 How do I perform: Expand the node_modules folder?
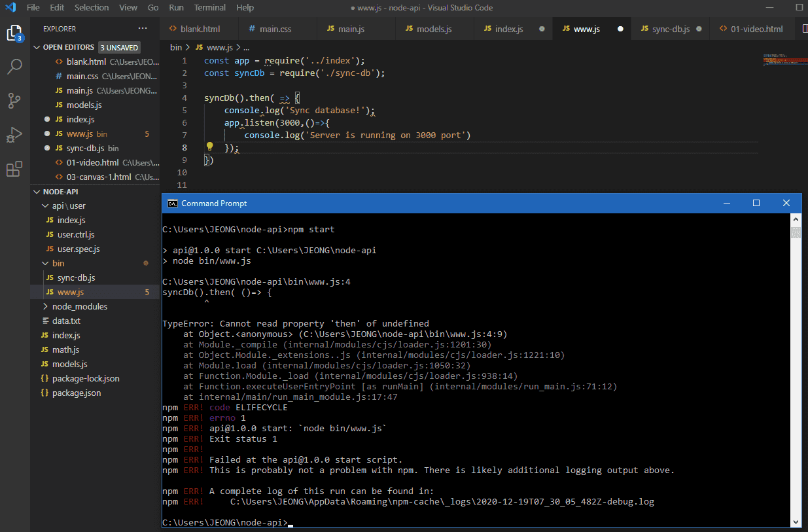tap(79, 306)
